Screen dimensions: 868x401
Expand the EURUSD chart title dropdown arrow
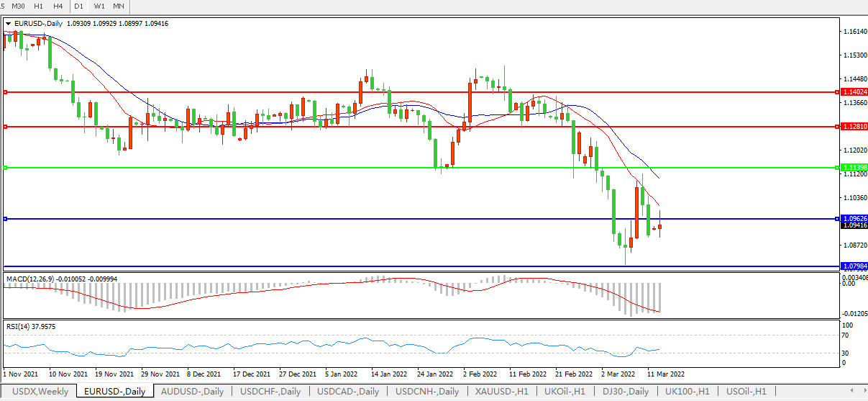[x=8, y=24]
